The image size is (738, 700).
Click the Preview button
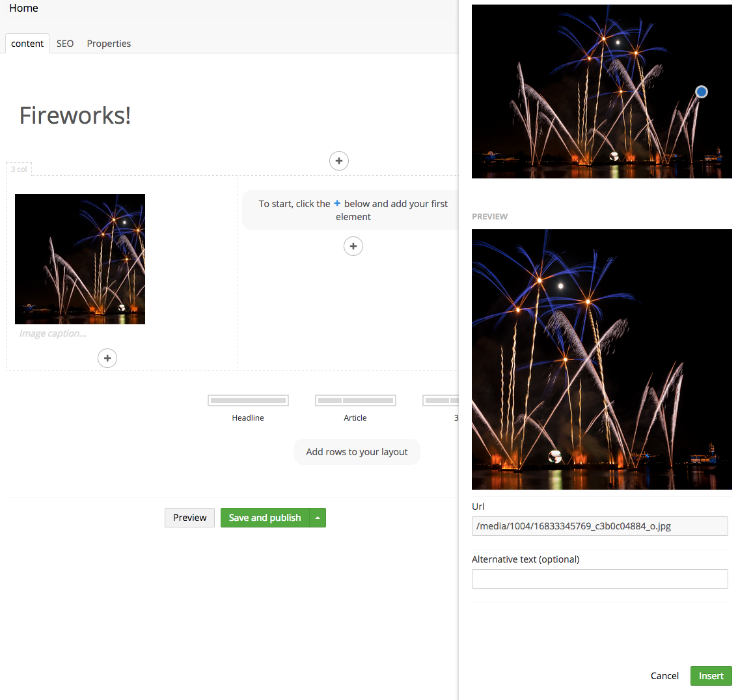(x=189, y=518)
